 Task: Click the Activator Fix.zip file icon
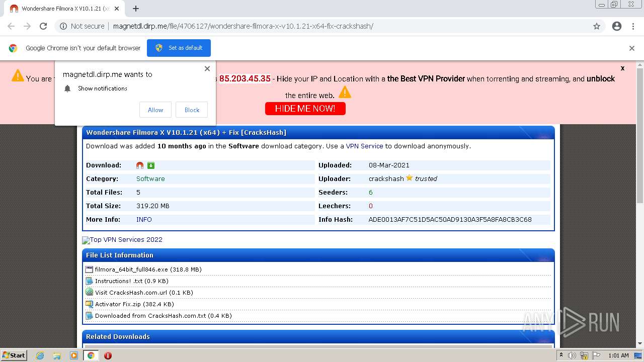[x=89, y=304]
